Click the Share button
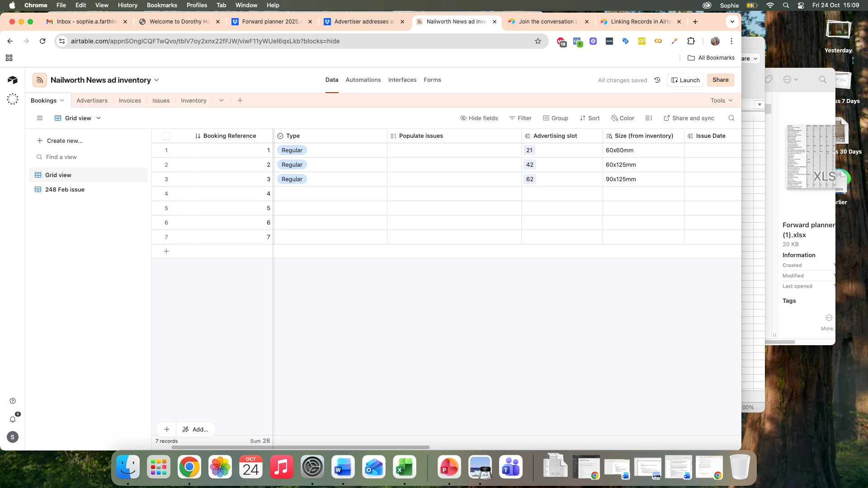Image resolution: width=868 pixels, height=488 pixels. click(x=720, y=80)
